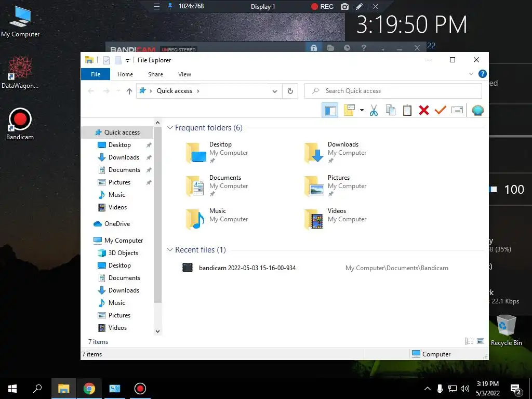Collapse the Recent files group
Viewport: 532px width, 399px height.
[x=170, y=250]
